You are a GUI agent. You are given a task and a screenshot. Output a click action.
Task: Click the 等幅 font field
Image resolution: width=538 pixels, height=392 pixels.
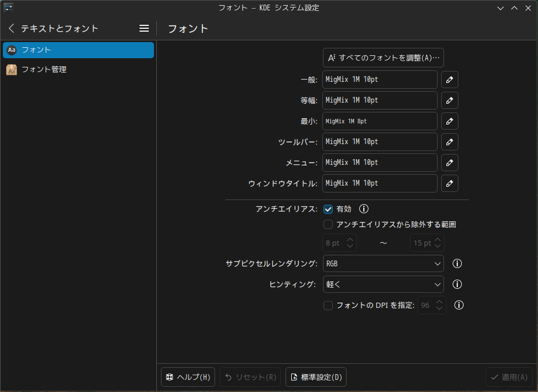click(x=380, y=100)
